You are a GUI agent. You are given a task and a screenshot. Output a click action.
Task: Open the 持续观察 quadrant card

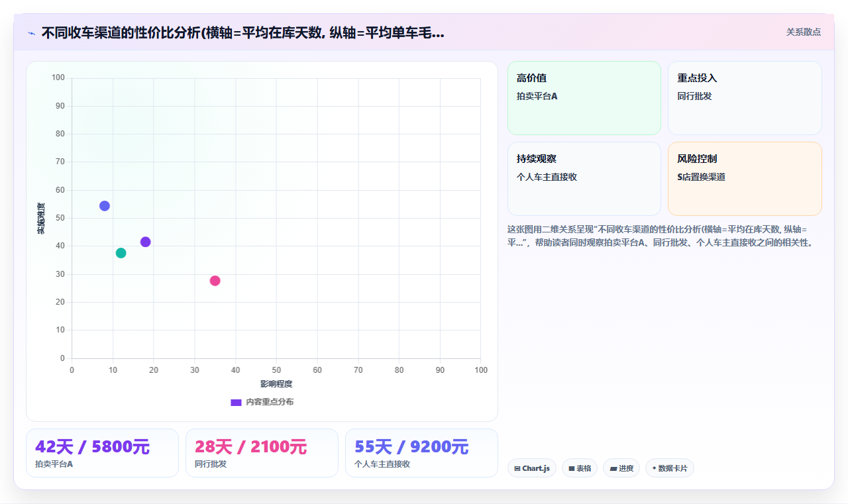[584, 179]
